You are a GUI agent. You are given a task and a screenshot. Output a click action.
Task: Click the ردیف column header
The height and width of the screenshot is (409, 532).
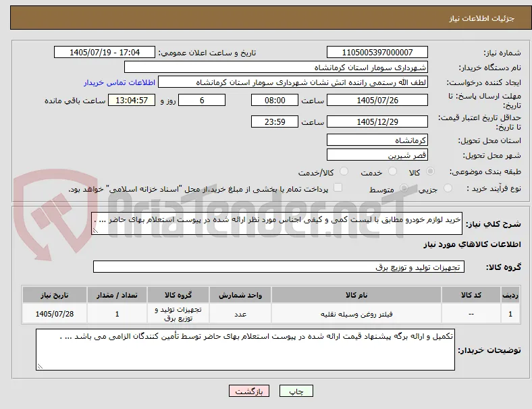click(510, 295)
